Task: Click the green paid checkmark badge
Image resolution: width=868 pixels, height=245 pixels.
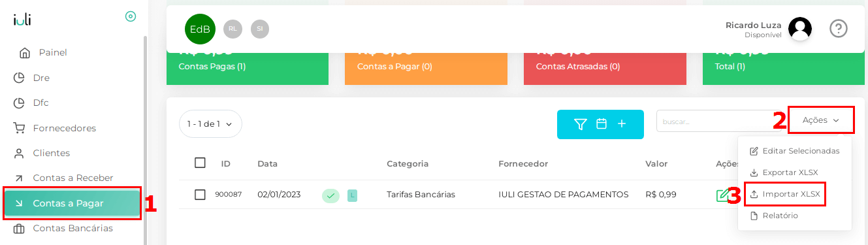Action: [331, 195]
